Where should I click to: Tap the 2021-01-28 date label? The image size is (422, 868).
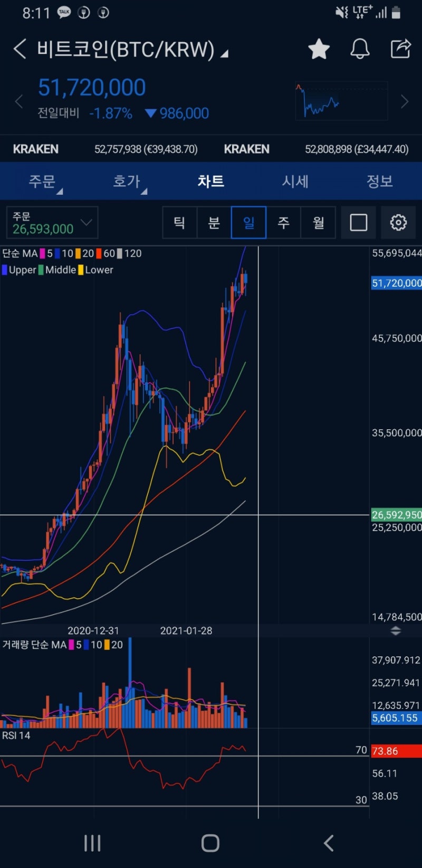[186, 630]
